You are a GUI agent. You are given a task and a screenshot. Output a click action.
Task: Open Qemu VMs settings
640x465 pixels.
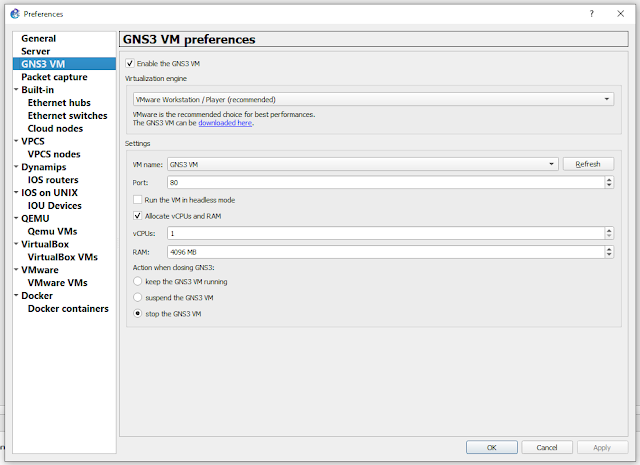point(52,231)
